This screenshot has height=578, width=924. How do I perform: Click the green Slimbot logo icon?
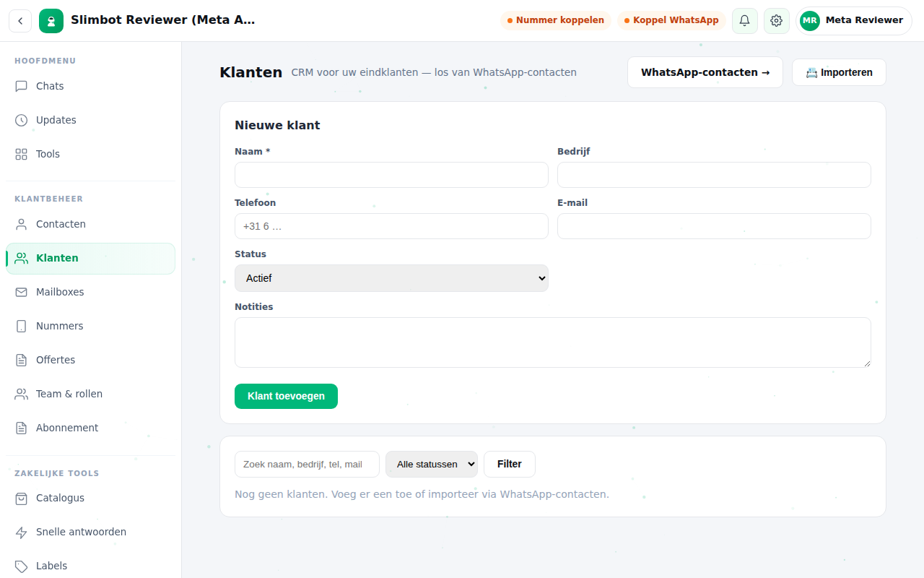click(51, 21)
